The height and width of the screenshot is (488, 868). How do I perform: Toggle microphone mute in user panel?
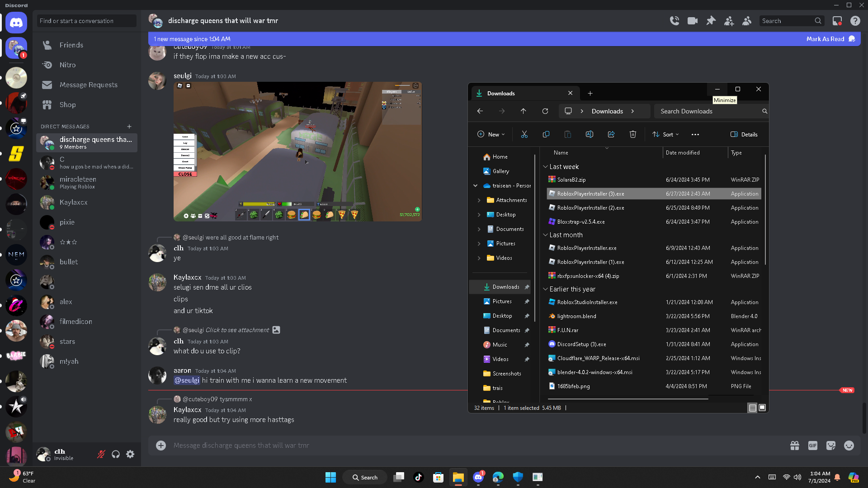(x=101, y=454)
